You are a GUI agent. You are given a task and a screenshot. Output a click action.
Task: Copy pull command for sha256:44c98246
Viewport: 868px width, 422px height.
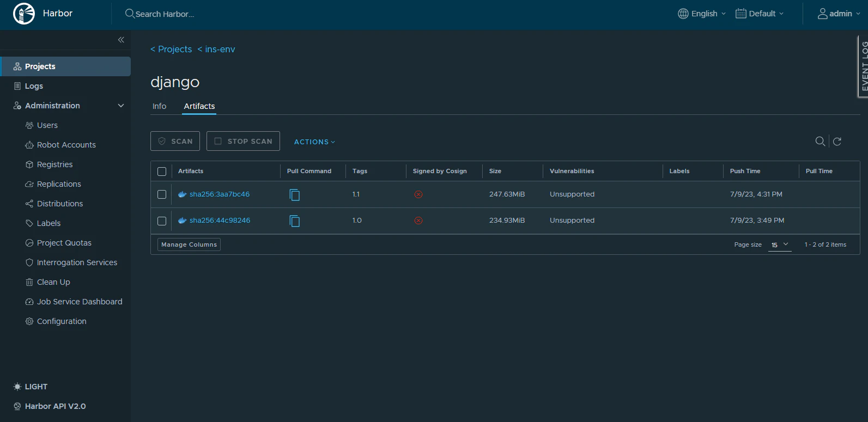click(x=295, y=221)
